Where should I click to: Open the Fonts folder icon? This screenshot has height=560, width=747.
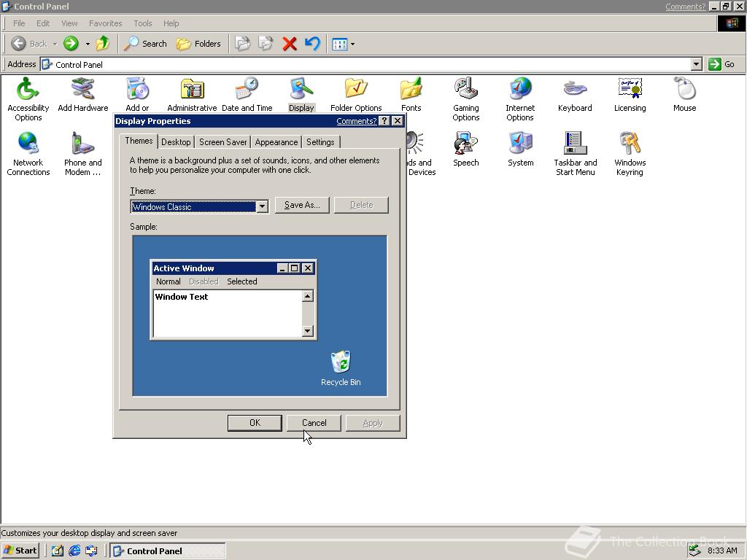click(411, 95)
